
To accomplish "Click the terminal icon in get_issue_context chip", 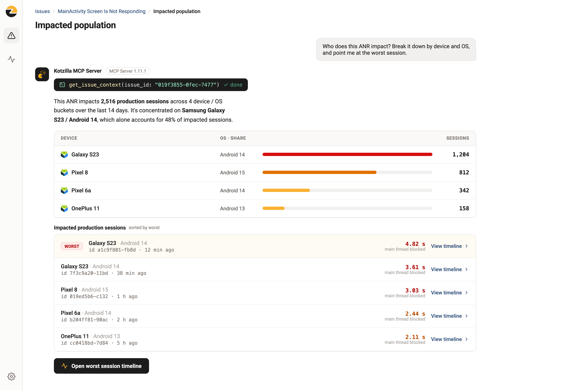I will point(62,85).
